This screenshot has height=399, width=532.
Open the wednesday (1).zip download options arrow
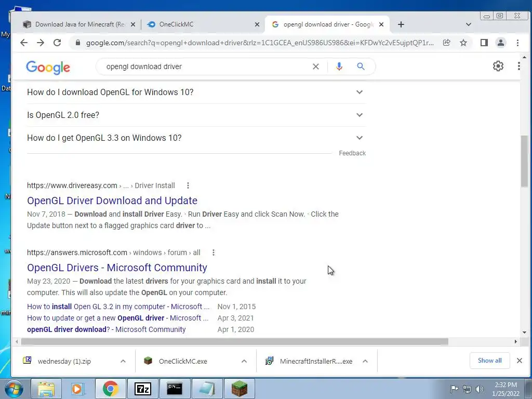click(123, 362)
